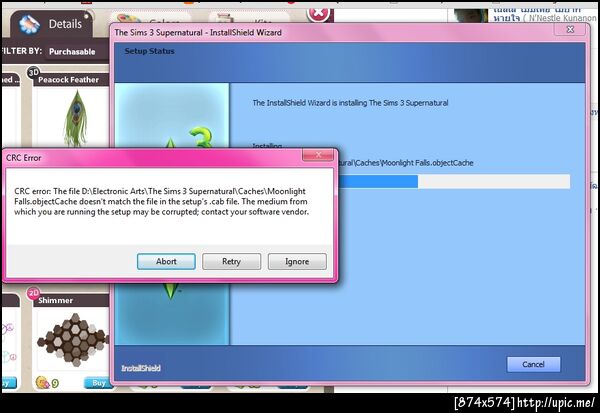Click the Shimmer price coin icon
Viewport: 600px width, 413px height.
point(42,382)
